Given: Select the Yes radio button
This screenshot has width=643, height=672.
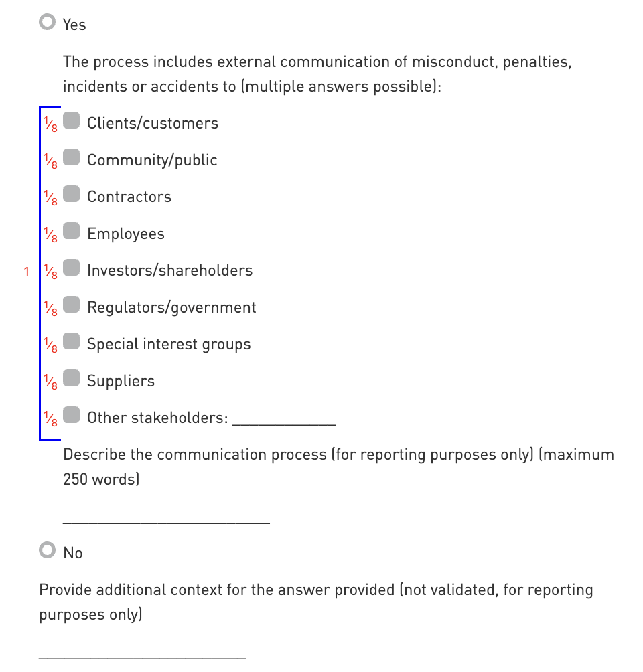Looking at the screenshot, I should [x=47, y=23].
